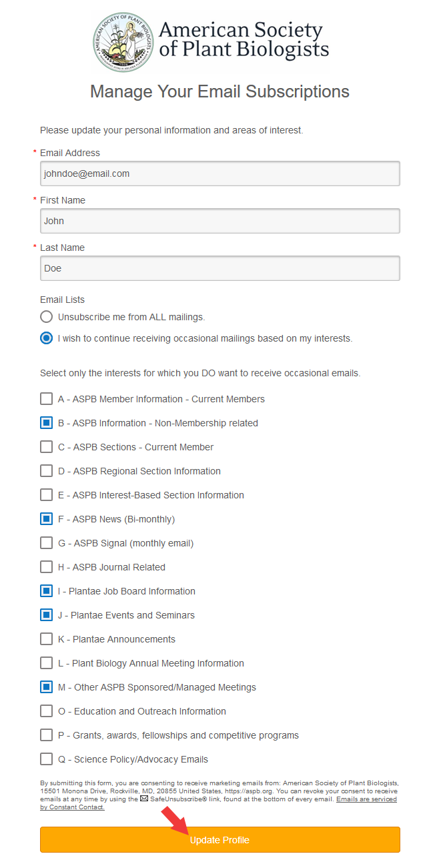427x868 pixels.
Task: Check K - Plantae Announcements checkbox
Action: click(x=46, y=639)
